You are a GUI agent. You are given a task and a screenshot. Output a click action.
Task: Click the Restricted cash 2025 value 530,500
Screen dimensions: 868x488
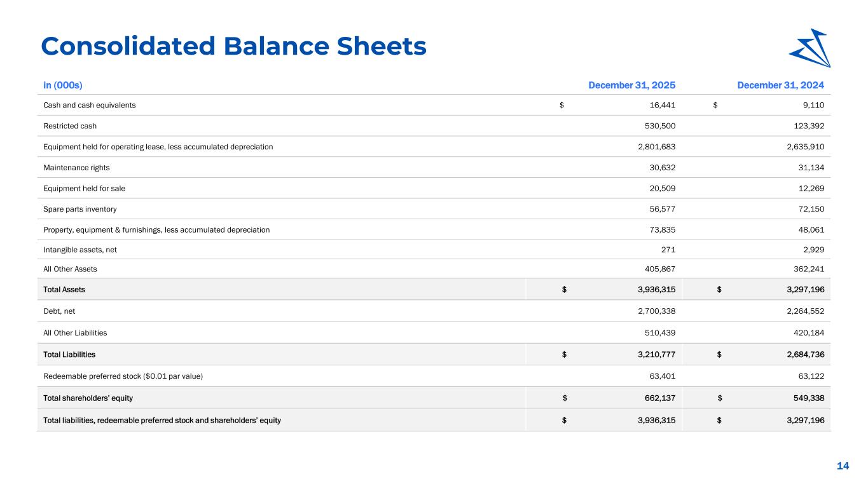(x=658, y=126)
